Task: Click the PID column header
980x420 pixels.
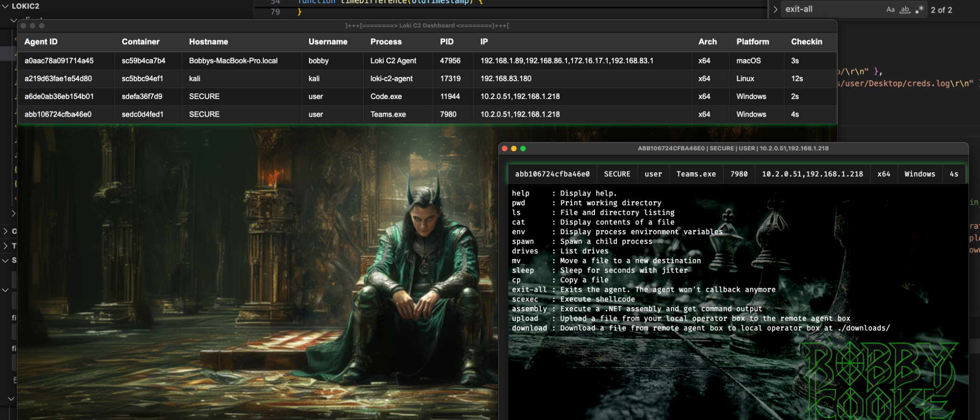Action: click(x=447, y=42)
